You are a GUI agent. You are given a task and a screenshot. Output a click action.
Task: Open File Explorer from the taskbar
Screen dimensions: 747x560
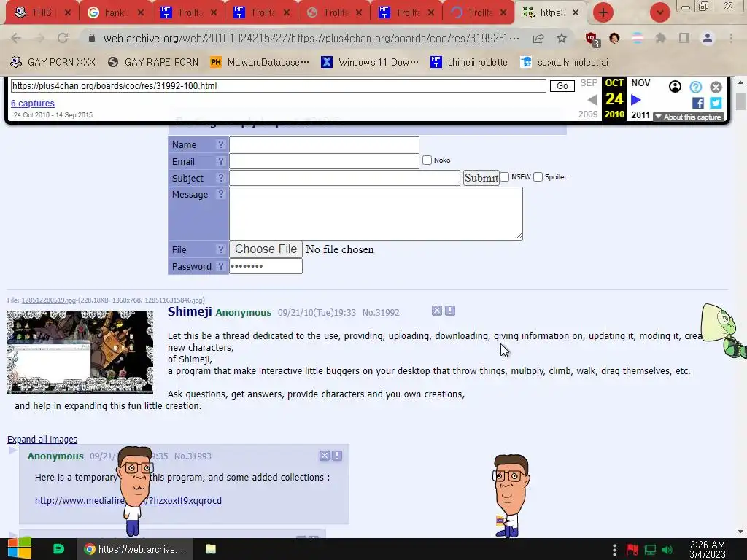pyautogui.click(x=211, y=549)
